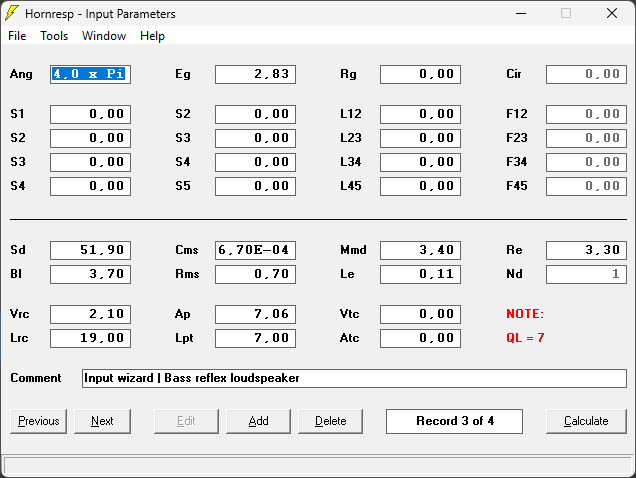Click the Previous record button
The height and width of the screenshot is (478, 636).
39,421
